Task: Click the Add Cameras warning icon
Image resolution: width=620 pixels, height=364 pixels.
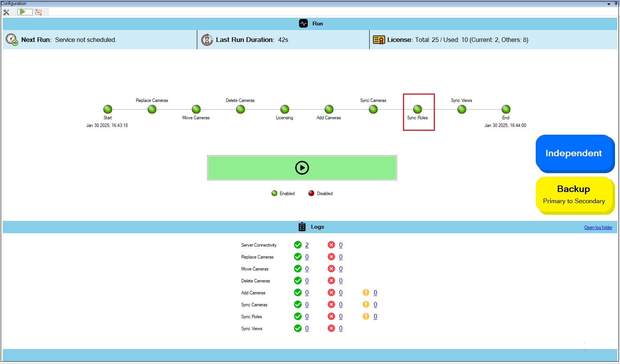Action: click(x=366, y=293)
